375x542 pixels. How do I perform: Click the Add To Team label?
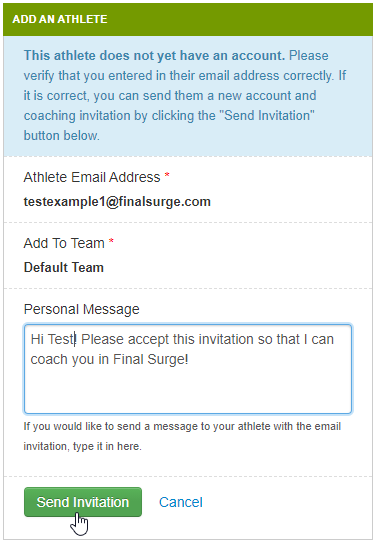click(x=64, y=243)
